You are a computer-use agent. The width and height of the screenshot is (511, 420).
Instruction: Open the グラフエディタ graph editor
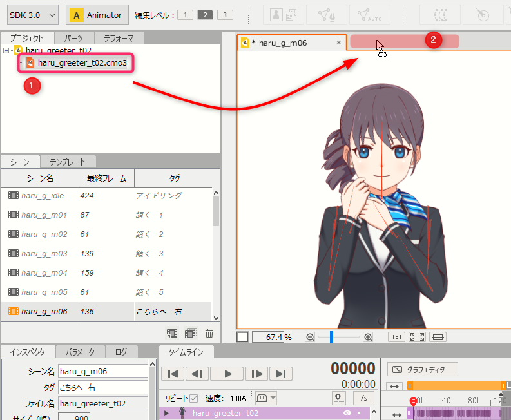(x=422, y=370)
